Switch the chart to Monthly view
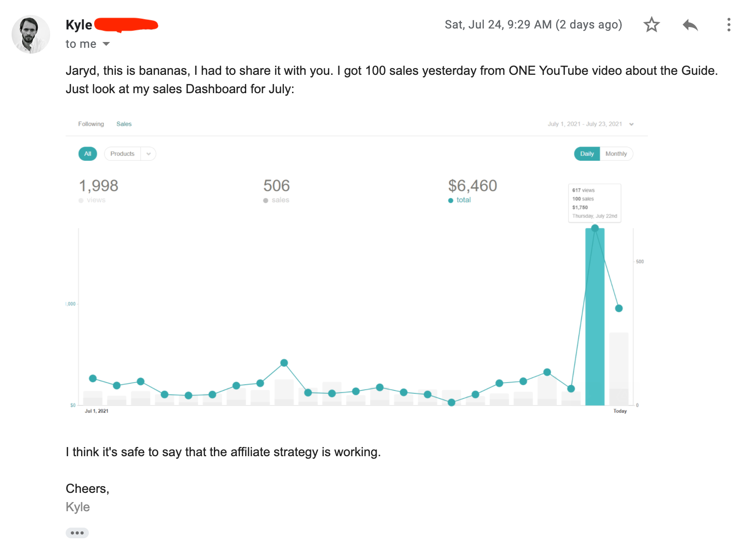The image size is (756, 559). point(616,154)
